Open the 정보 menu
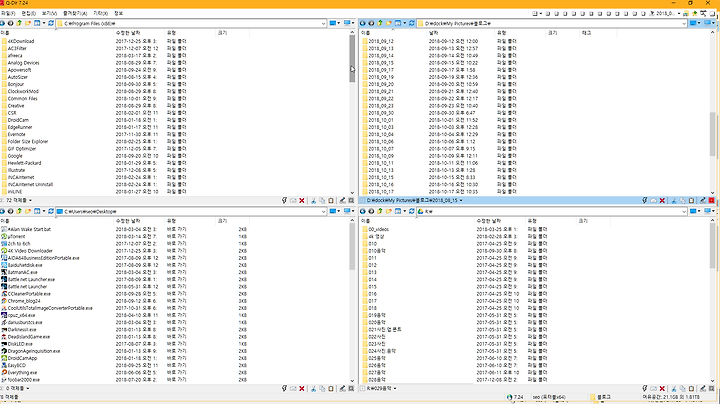Image resolution: width=720 pixels, height=404 pixels. coord(118,14)
